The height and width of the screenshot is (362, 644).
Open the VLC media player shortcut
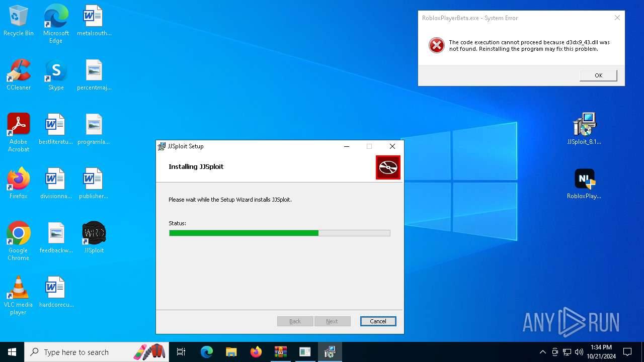click(x=19, y=296)
